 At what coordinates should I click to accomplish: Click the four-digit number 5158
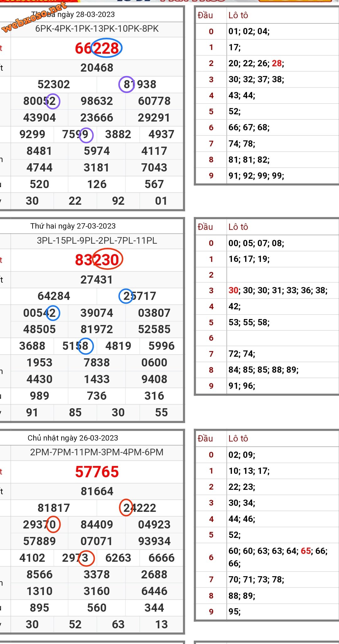click(75, 346)
